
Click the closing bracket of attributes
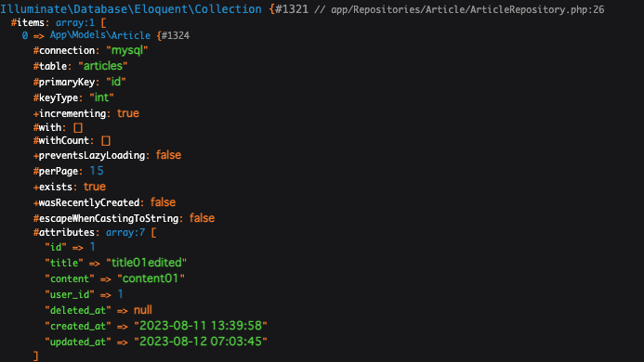[35, 356]
